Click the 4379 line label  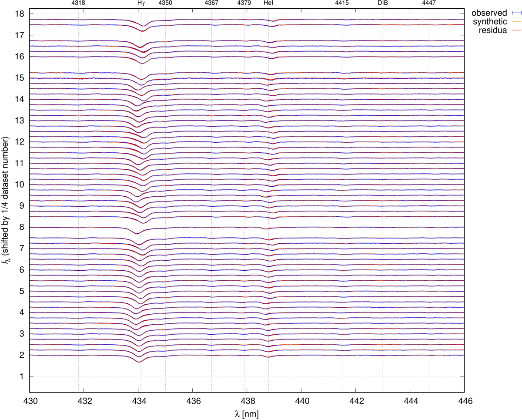click(x=244, y=3)
